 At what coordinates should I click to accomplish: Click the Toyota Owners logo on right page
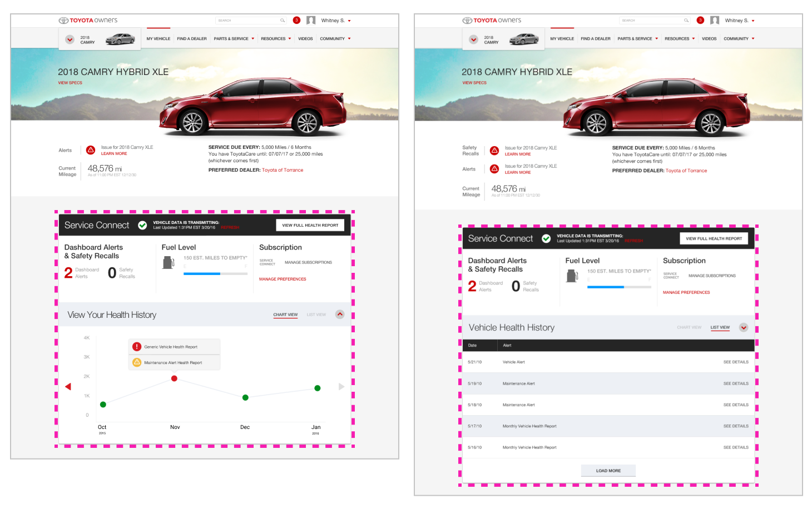click(492, 21)
